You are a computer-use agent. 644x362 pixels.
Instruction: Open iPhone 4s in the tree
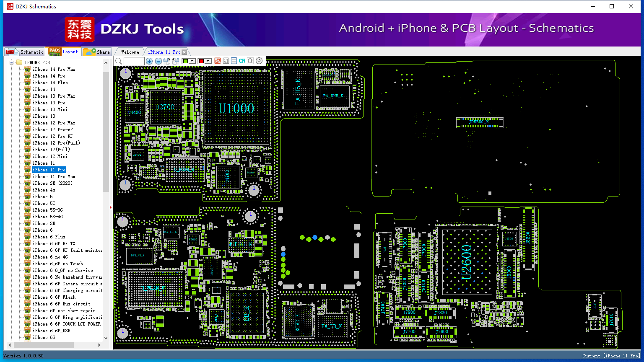click(x=44, y=190)
